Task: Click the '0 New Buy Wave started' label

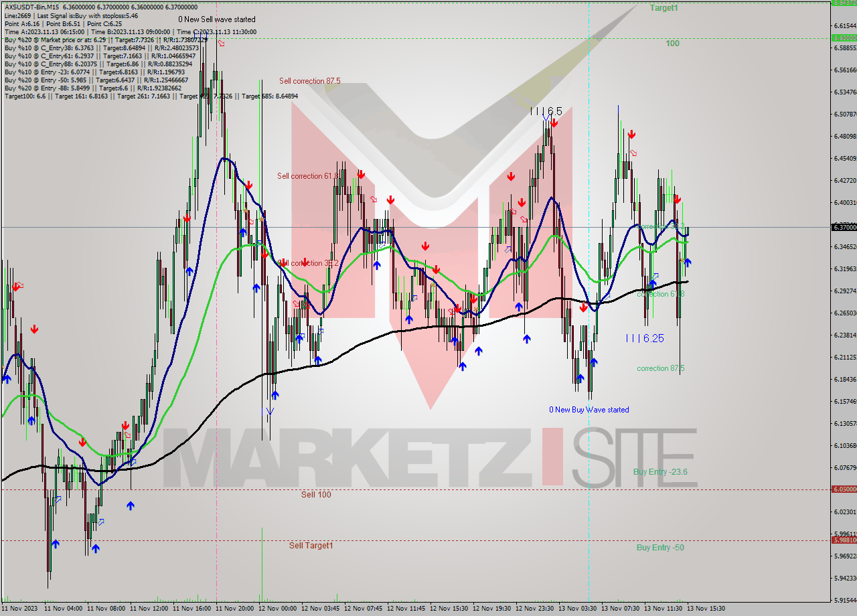Action: tap(589, 410)
